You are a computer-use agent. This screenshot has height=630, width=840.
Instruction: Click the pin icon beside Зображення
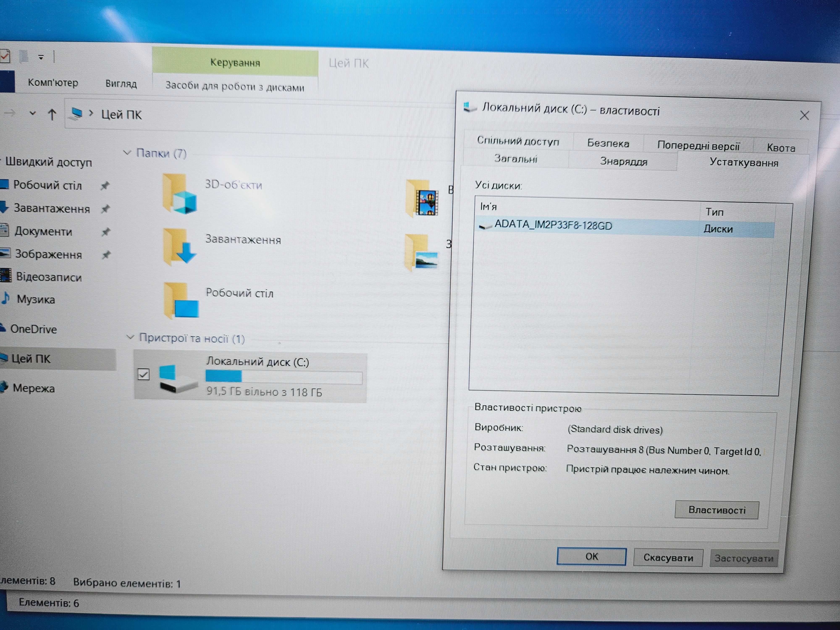point(106,255)
